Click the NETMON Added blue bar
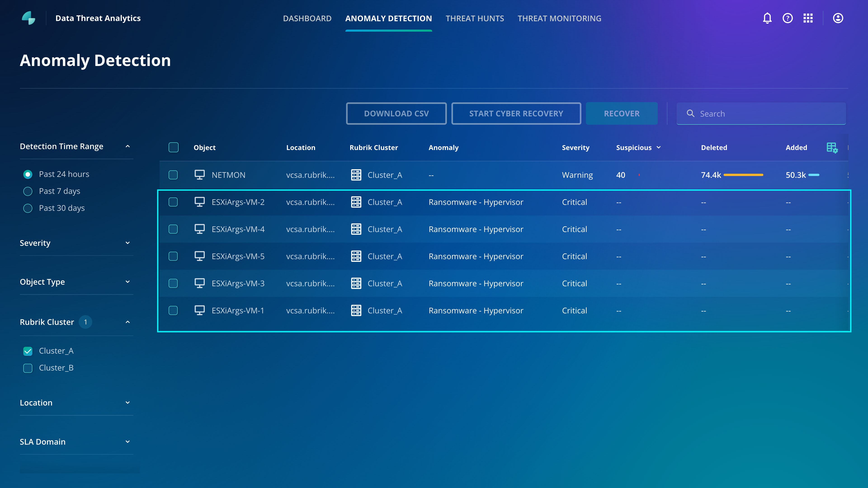Viewport: 868px width, 488px height. tap(814, 175)
